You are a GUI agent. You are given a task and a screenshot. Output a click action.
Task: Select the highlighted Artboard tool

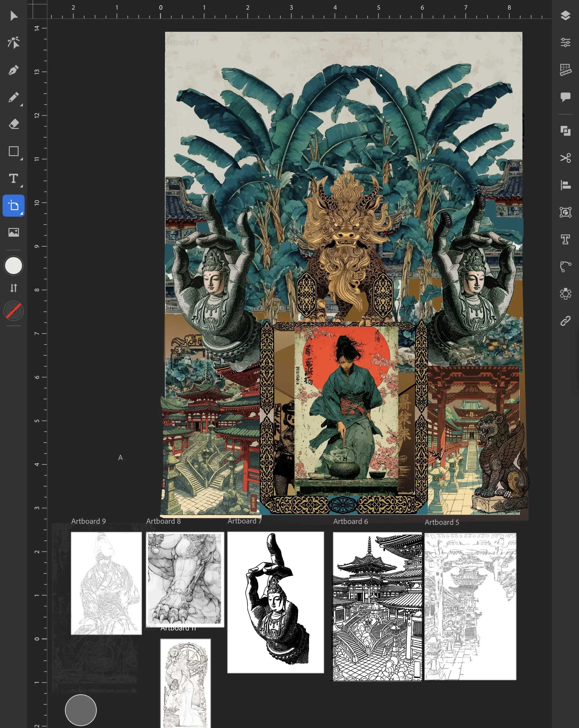tap(14, 205)
